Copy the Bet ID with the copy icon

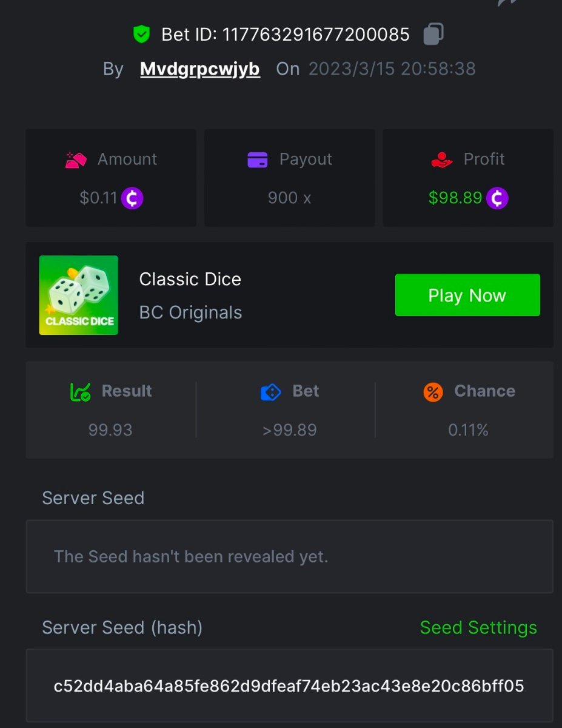pos(433,34)
